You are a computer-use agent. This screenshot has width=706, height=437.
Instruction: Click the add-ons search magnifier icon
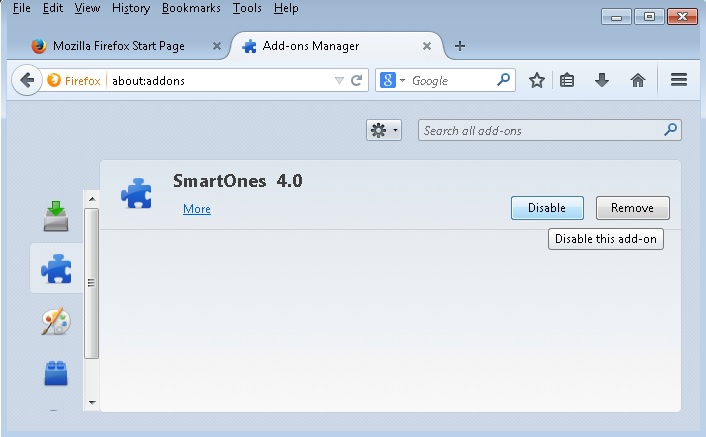coord(670,130)
